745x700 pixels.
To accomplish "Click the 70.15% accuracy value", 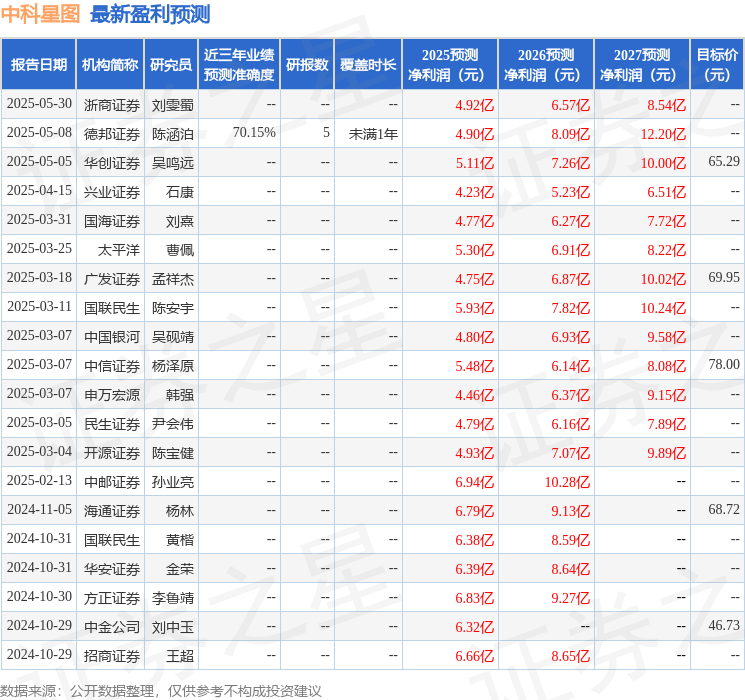I will pyautogui.click(x=254, y=133).
